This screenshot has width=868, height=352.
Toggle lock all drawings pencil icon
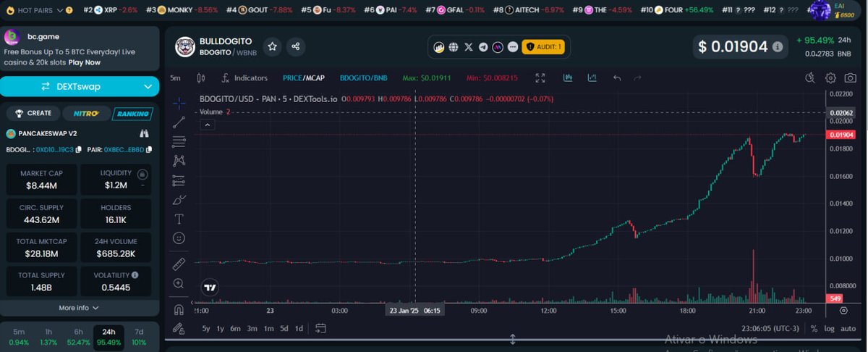[x=179, y=328]
